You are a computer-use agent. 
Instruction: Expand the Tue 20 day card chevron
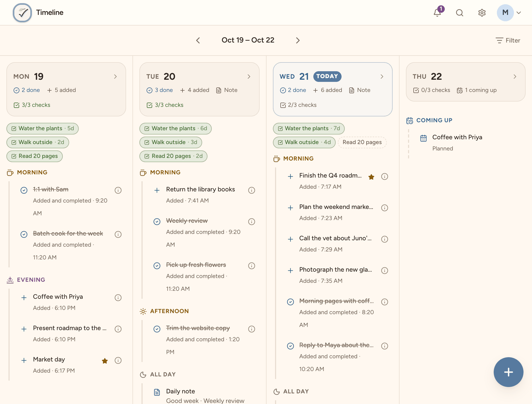tap(249, 77)
